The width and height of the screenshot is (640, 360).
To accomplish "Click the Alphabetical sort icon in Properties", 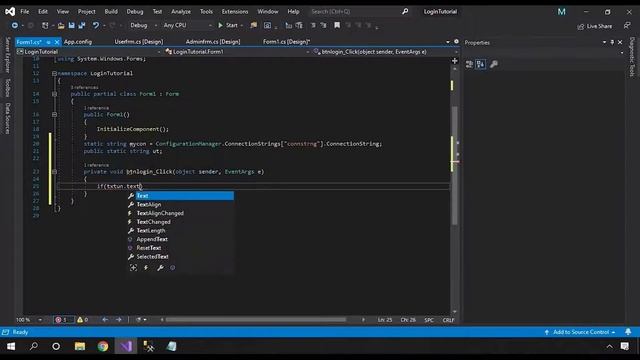I will tap(480, 64).
